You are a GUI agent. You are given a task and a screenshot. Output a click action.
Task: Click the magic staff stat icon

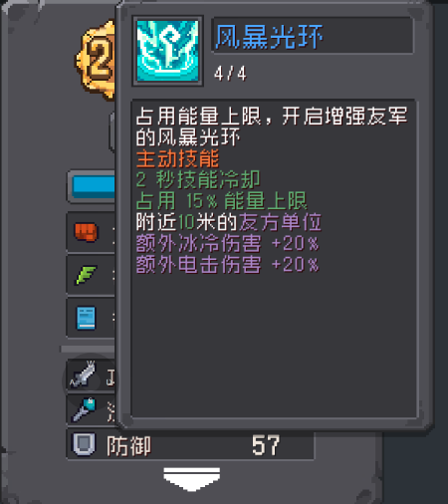coord(85,409)
